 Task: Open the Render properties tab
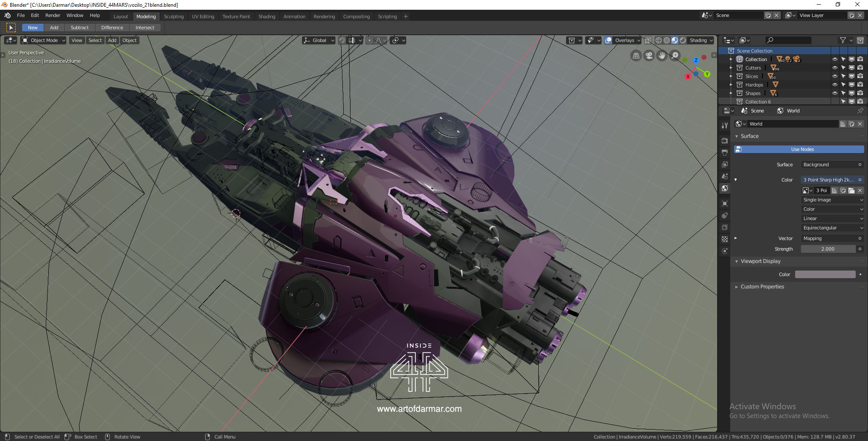(x=725, y=140)
